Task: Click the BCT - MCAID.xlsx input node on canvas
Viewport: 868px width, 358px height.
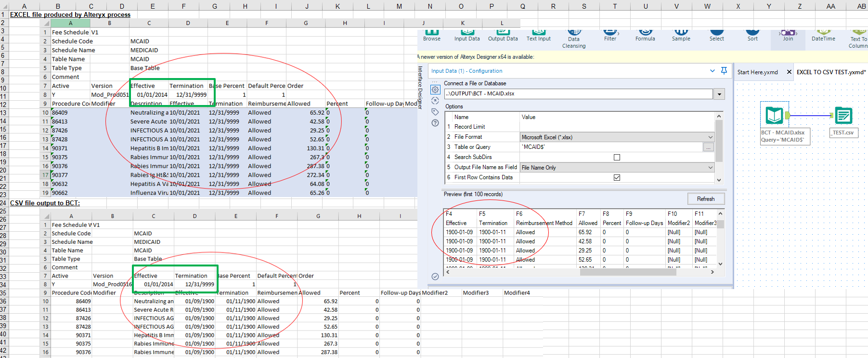Action: click(775, 116)
